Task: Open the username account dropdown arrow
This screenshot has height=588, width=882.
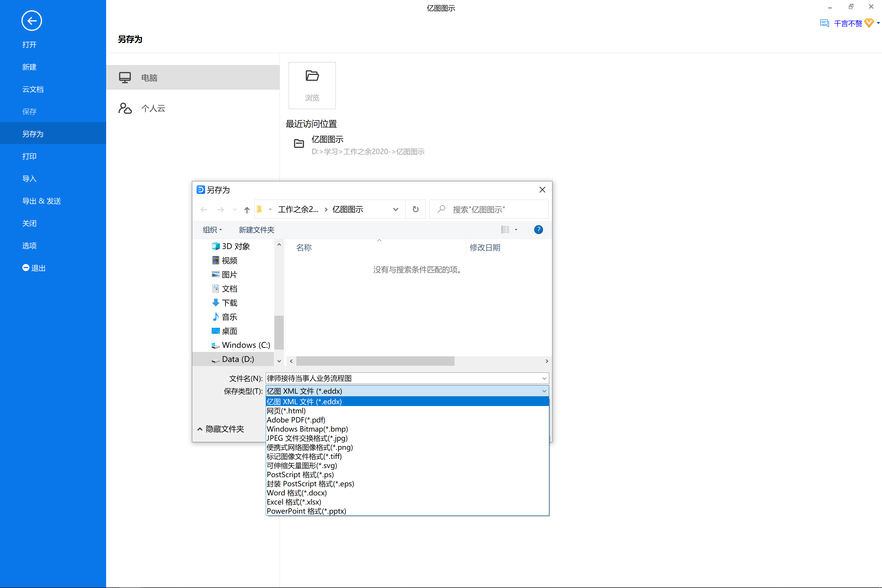Action: (878, 23)
